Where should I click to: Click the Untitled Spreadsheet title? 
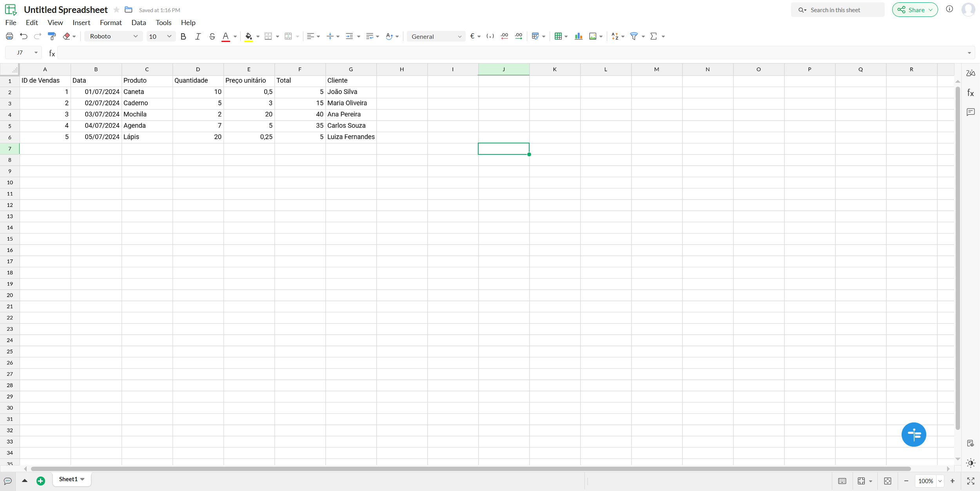click(65, 10)
